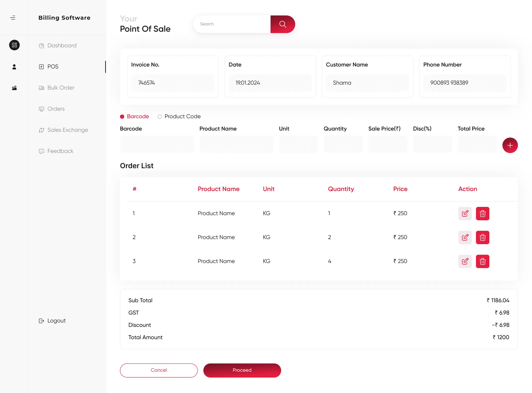Add item with the red plus button

pos(510,145)
